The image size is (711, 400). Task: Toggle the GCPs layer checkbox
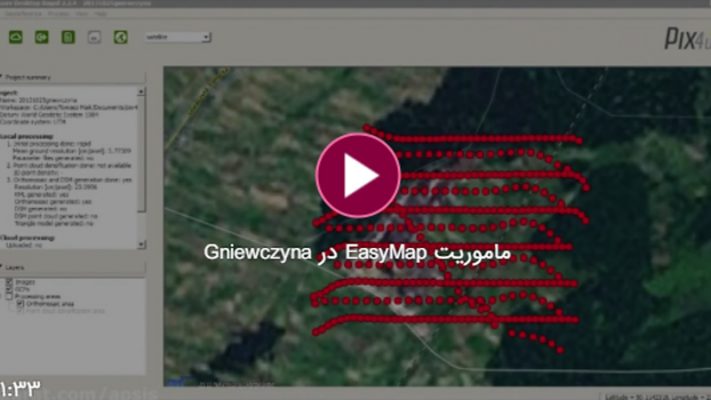tap(9, 289)
